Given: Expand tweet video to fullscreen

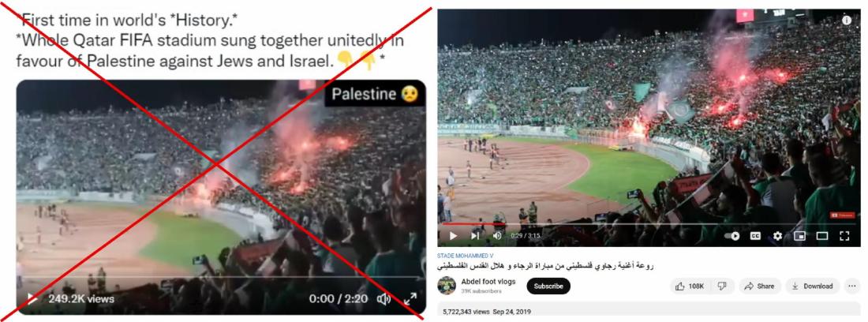Looking at the screenshot, I should tap(410, 299).
